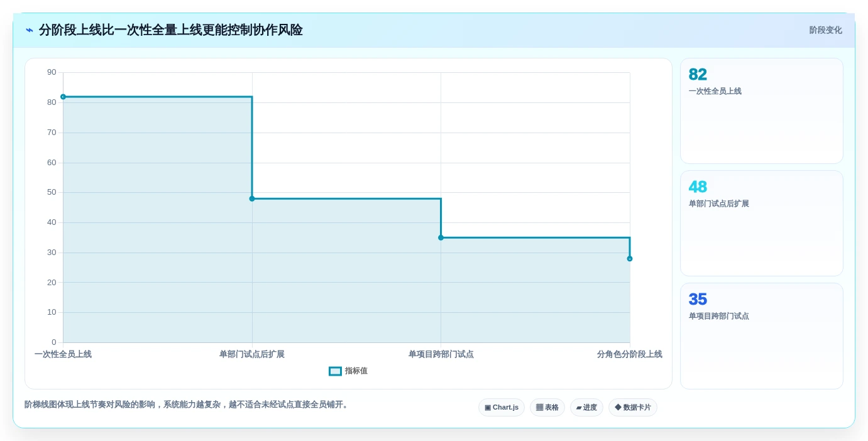Select the 进度 tag chip
The image size is (868, 441).
pyautogui.click(x=586, y=408)
